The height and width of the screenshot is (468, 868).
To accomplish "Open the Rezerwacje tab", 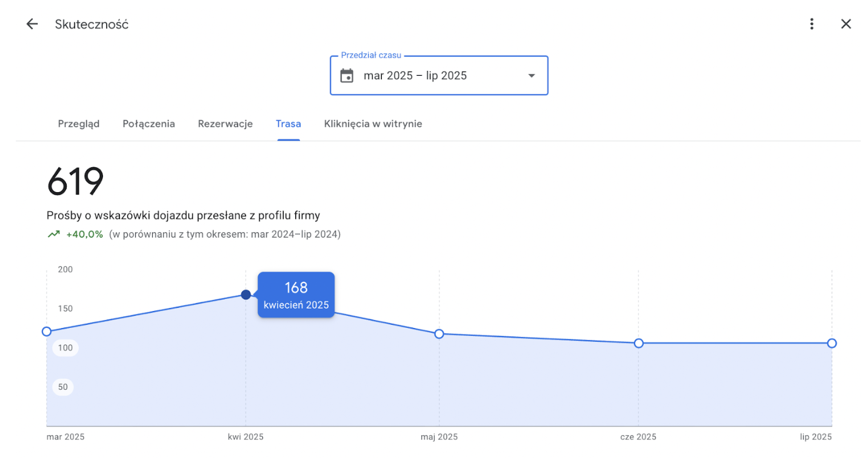I will pos(225,124).
